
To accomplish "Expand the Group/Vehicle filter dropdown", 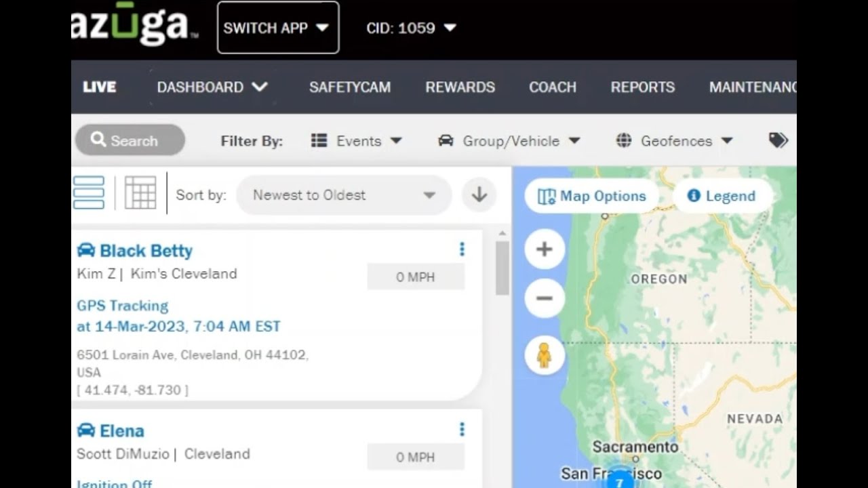I will pos(509,141).
